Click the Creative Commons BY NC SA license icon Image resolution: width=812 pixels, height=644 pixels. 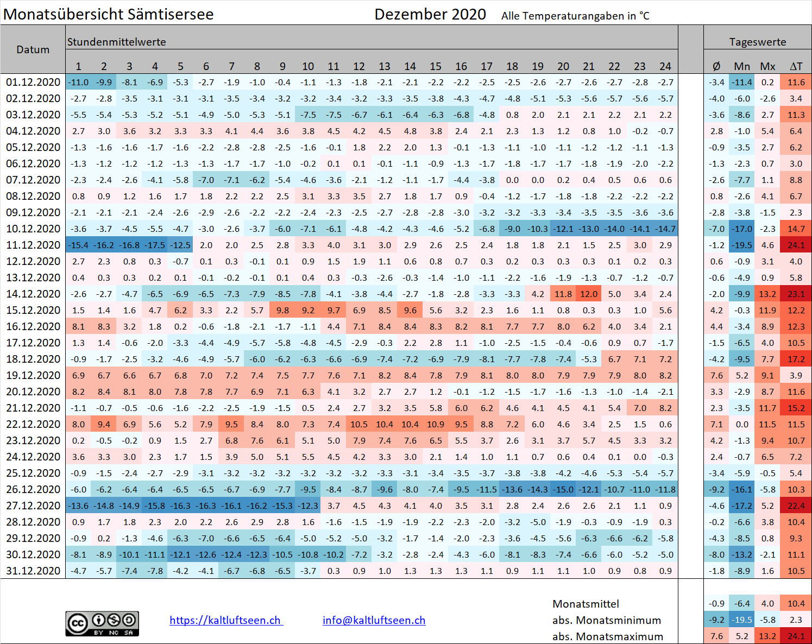[102, 623]
